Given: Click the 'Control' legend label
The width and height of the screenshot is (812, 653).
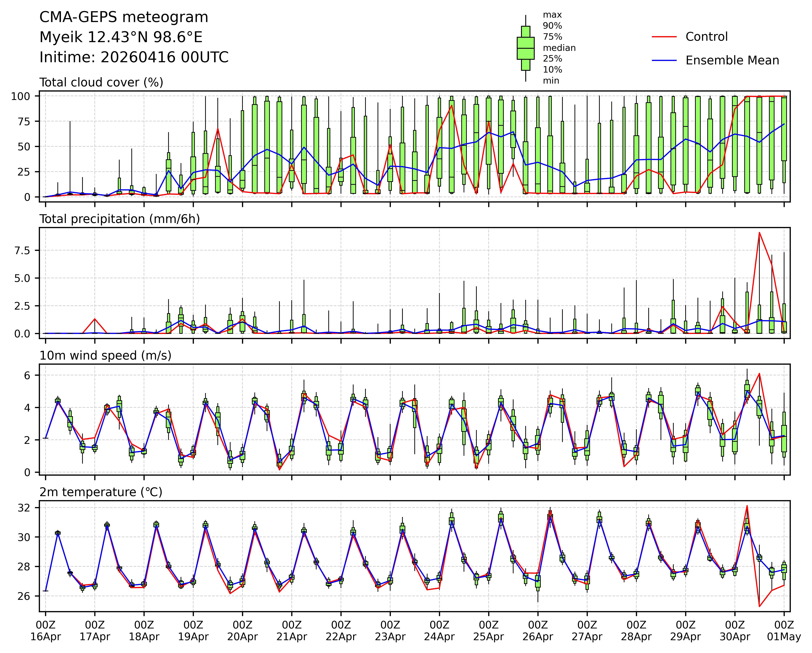Looking at the screenshot, I should pyautogui.click(x=707, y=37).
